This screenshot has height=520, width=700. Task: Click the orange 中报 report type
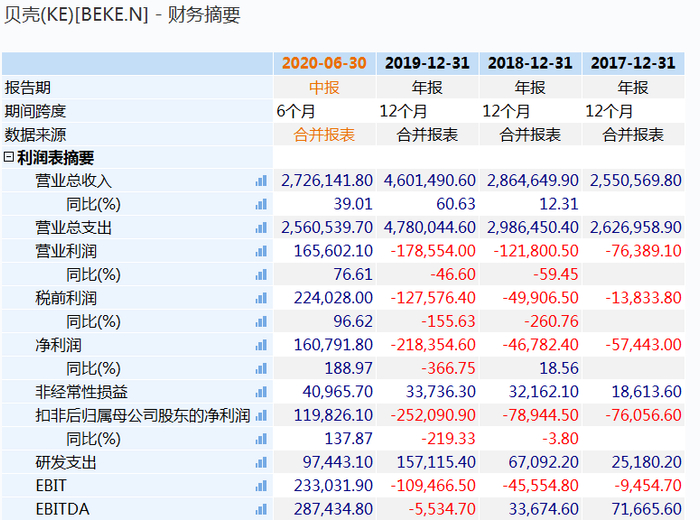(x=324, y=87)
